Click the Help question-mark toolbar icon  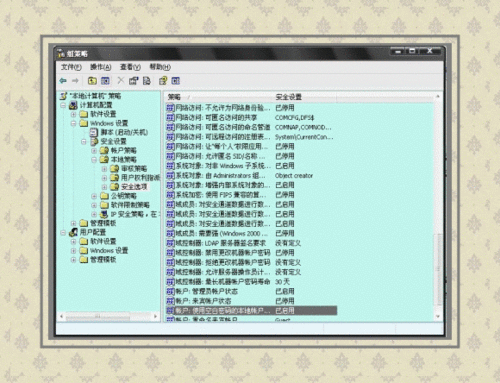tap(163, 81)
